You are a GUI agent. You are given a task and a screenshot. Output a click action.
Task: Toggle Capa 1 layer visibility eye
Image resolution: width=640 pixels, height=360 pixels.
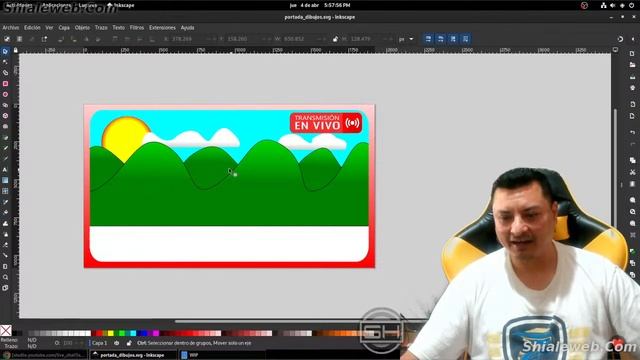point(116,343)
